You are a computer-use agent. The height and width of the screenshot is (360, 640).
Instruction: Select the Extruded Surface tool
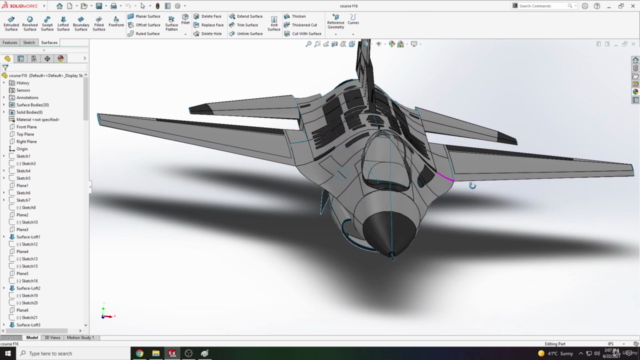11,24
